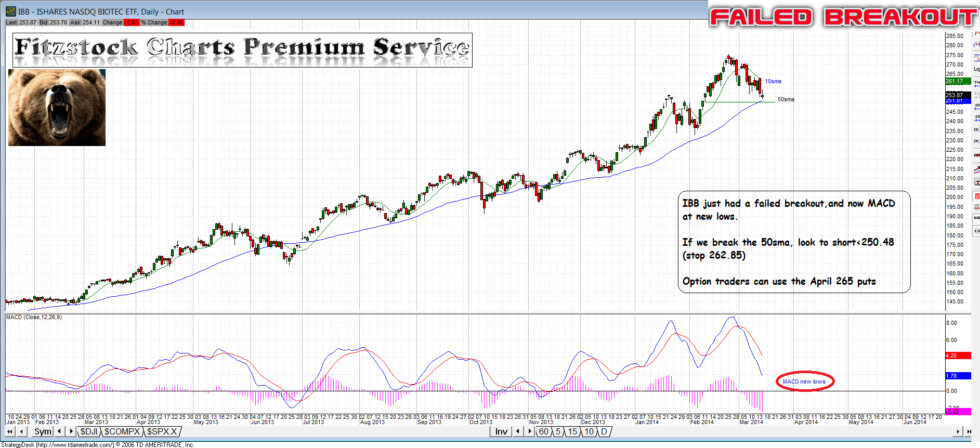
Task: Switch to the $COMPX symbol tab
Action: coord(122,431)
